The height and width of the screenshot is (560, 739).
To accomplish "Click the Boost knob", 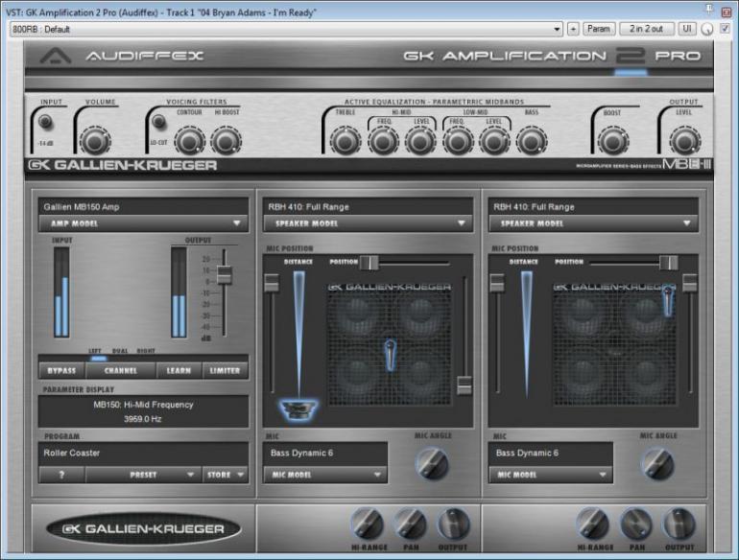I will tap(612, 141).
